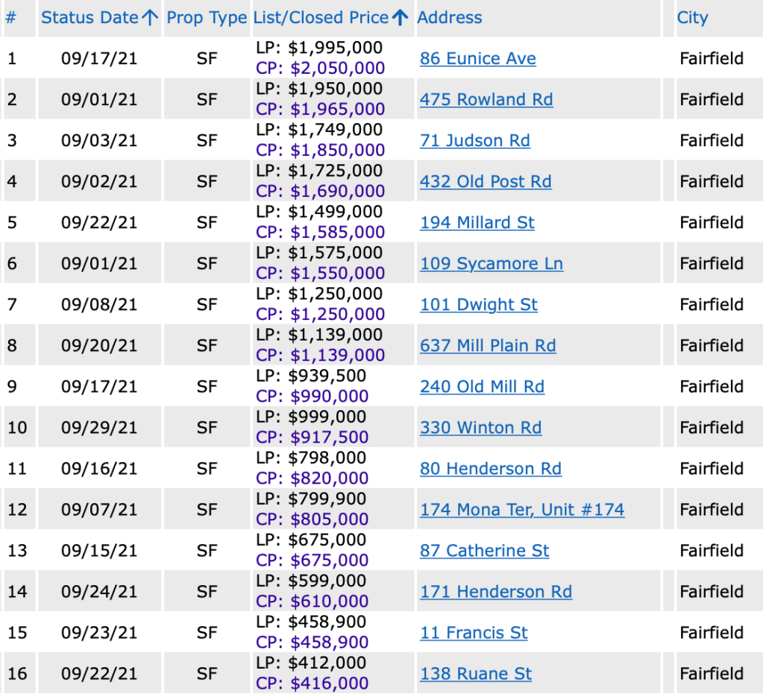Open the 432 Old Post Rd listing
The width and height of the screenshot is (763, 700).
(x=486, y=182)
